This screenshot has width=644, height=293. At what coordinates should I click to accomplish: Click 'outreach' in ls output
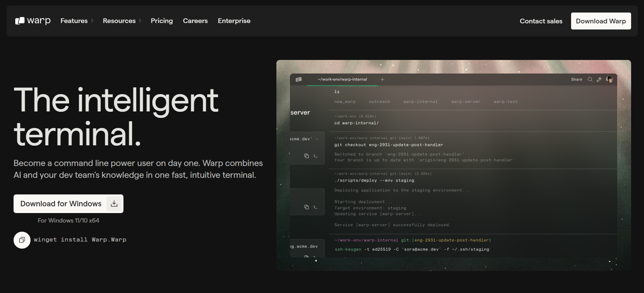pyautogui.click(x=379, y=102)
